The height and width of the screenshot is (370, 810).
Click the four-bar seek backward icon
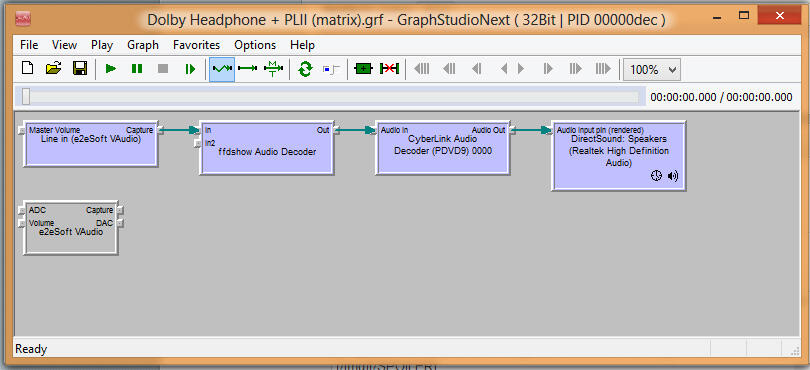point(422,69)
